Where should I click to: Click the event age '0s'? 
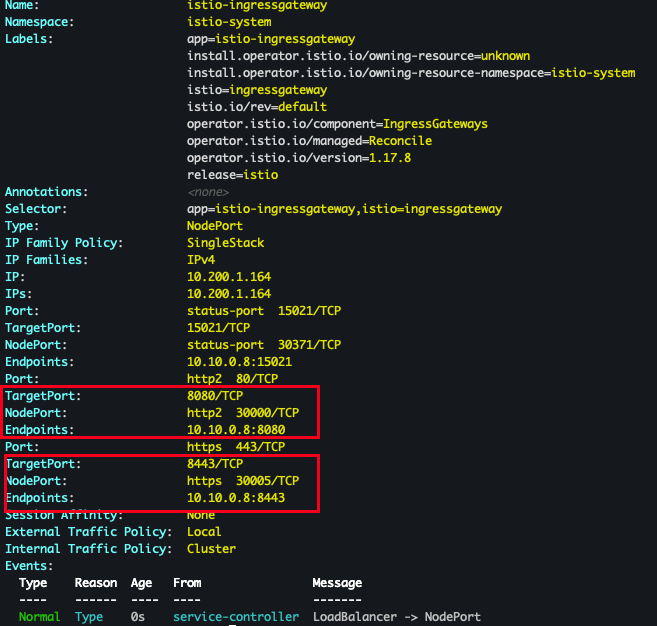137,617
